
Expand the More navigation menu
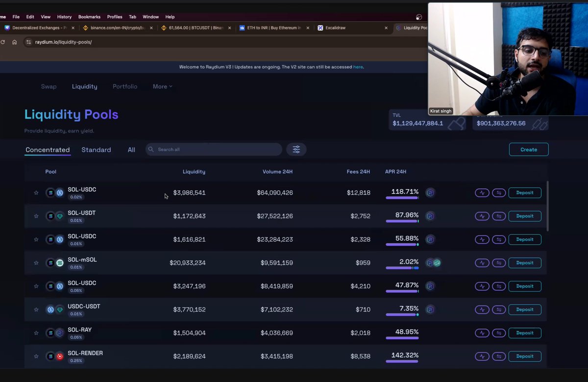pyautogui.click(x=162, y=86)
